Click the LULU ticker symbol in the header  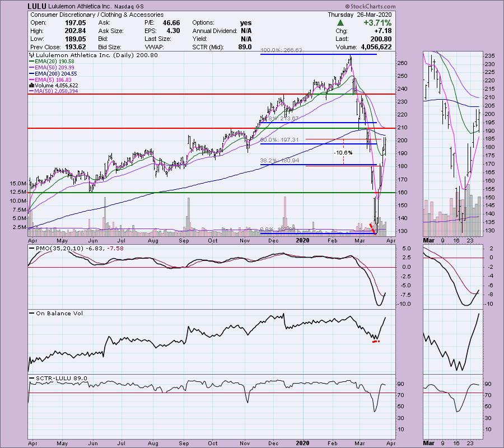click(x=37, y=6)
